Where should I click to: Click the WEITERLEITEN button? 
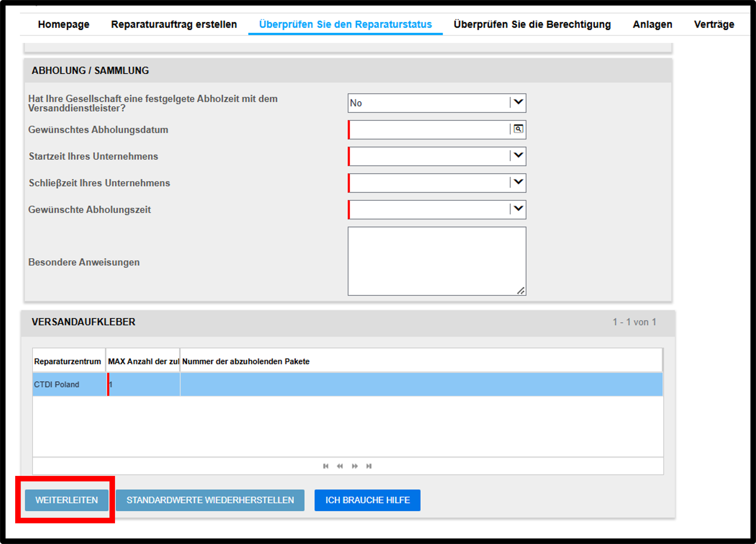pyautogui.click(x=67, y=500)
